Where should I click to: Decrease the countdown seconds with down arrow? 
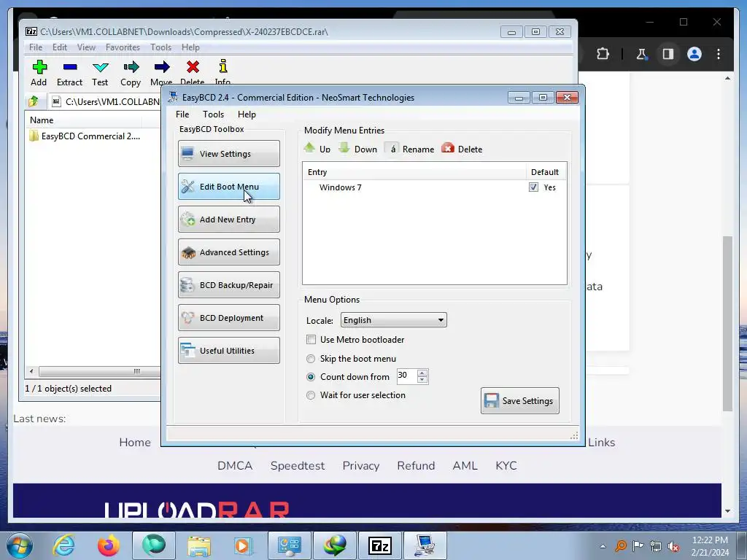click(x=422, y=379)
